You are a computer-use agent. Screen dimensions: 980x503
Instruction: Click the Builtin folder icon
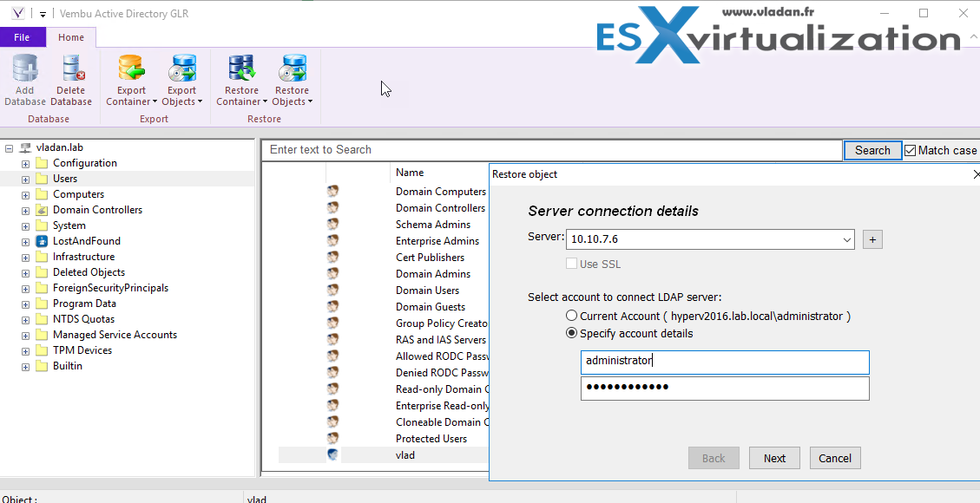[42, 366]
